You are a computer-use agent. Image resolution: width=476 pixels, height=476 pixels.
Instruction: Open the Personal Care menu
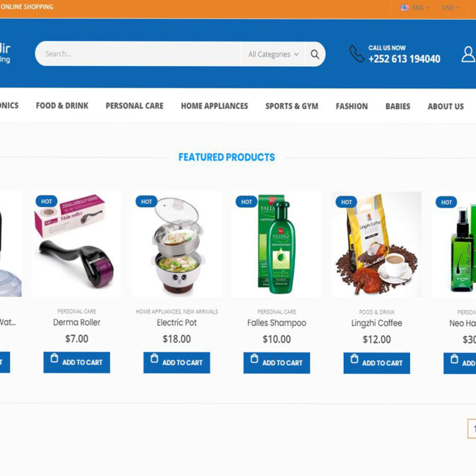[x=134, y=106]
